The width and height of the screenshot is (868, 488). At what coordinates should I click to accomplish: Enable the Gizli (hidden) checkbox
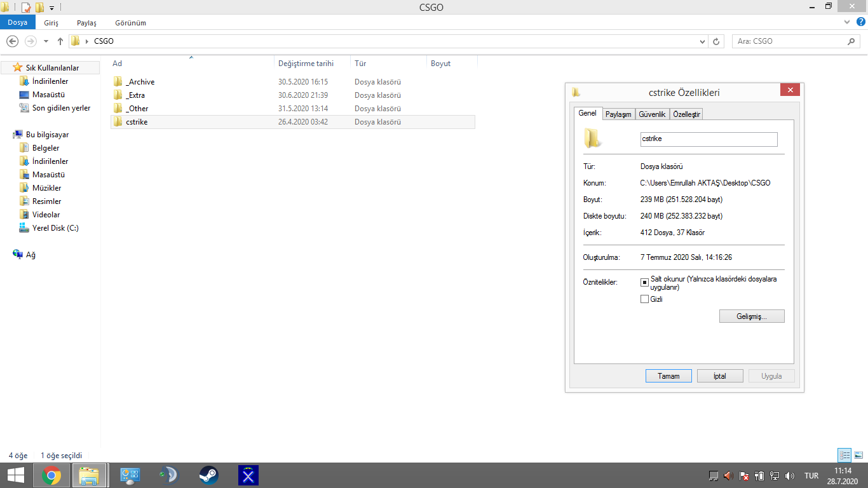(644, 299)
